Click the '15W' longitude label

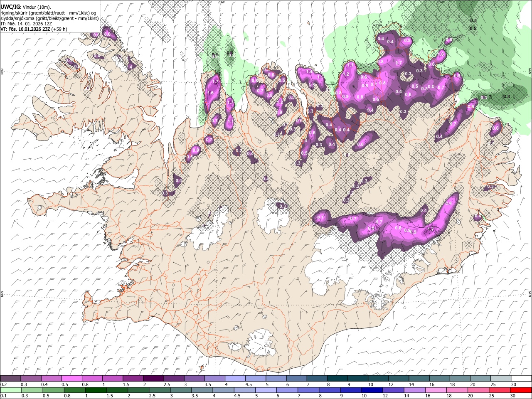[x=441, y=2]
